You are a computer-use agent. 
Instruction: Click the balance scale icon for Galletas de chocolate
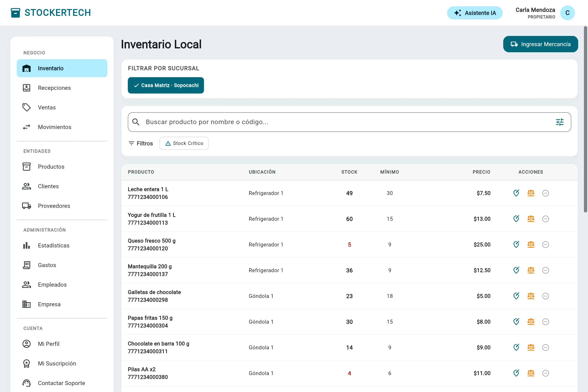coord(531,296)
